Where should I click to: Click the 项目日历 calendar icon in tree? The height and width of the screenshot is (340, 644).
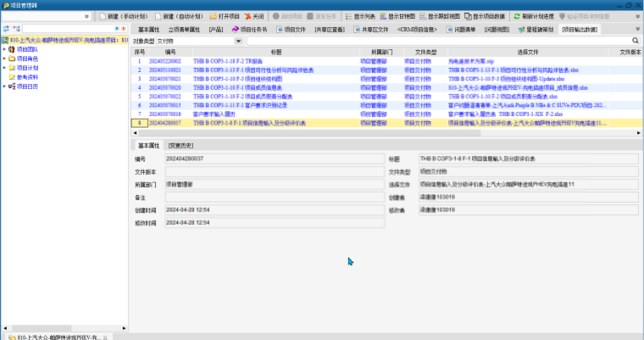(x=12, y=86)
